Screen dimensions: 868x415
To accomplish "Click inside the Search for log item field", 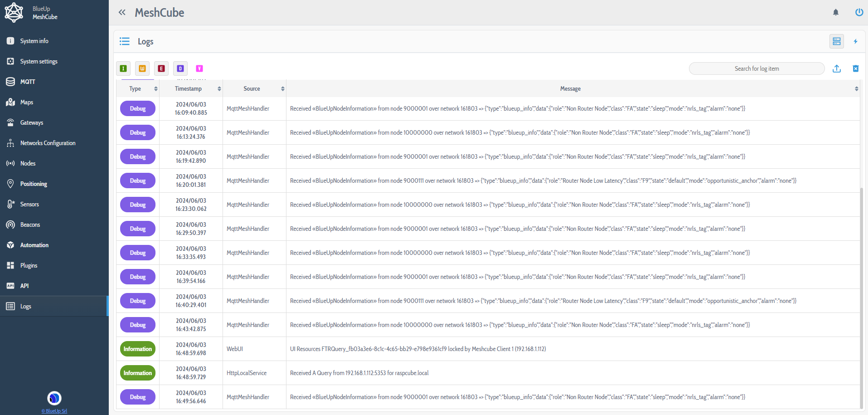I will [x=756, y=68].
